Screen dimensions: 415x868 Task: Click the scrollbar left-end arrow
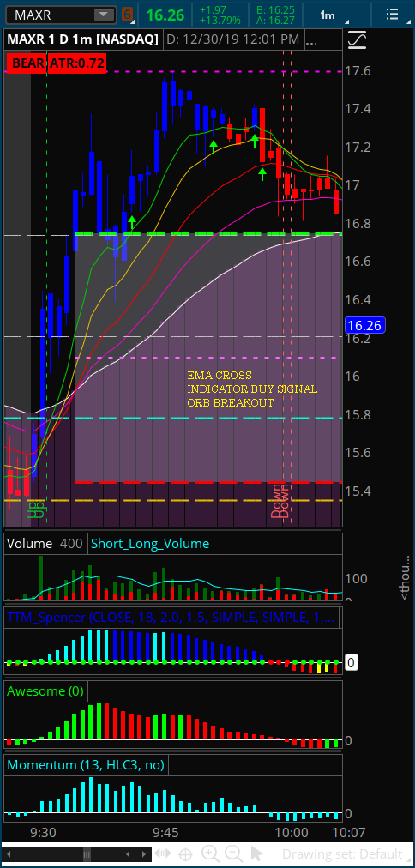pyautogui.click(x=7, y=854)
